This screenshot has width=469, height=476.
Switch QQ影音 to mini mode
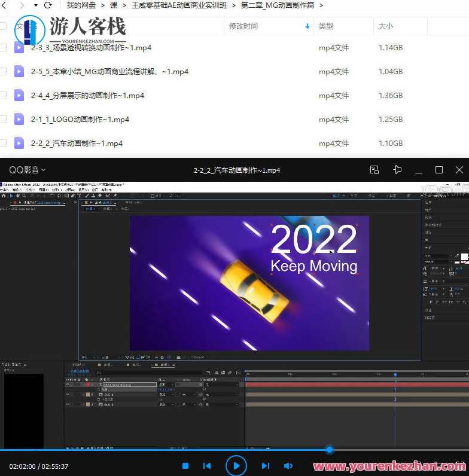pos(374,170)
